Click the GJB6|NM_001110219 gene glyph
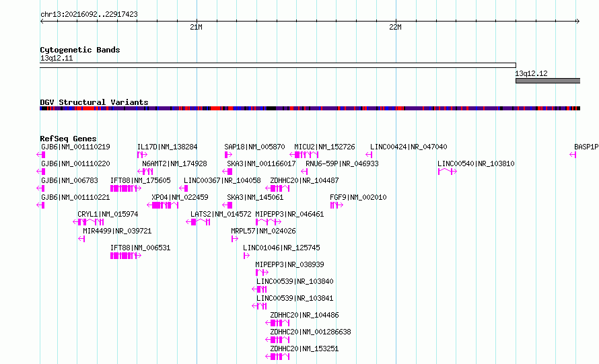599x364 pixels. tap(41, 155)
